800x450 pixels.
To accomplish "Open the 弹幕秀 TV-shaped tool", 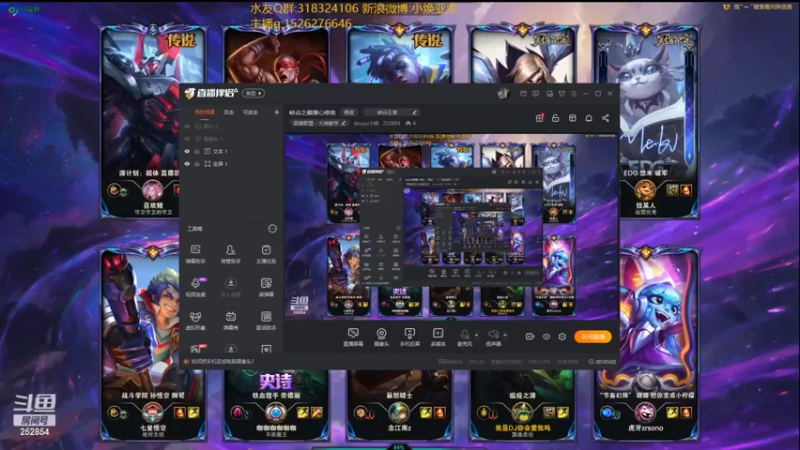I will pyautogui.click(x=231, y=320).
